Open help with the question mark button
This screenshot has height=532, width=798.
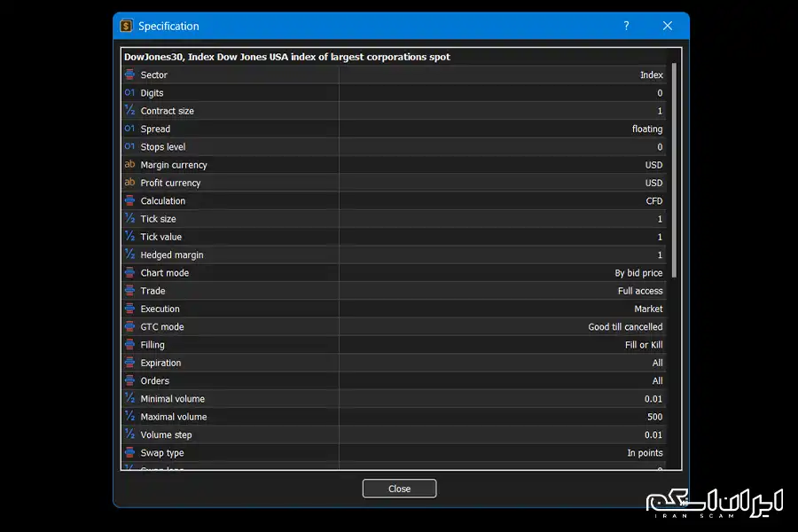627,26
